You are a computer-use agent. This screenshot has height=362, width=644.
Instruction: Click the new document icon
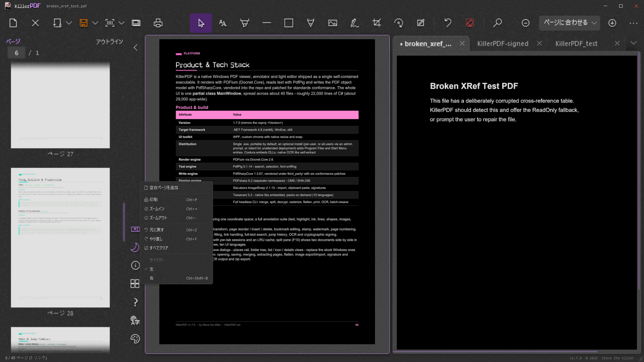pyautogui.click(x=13, y=23)
